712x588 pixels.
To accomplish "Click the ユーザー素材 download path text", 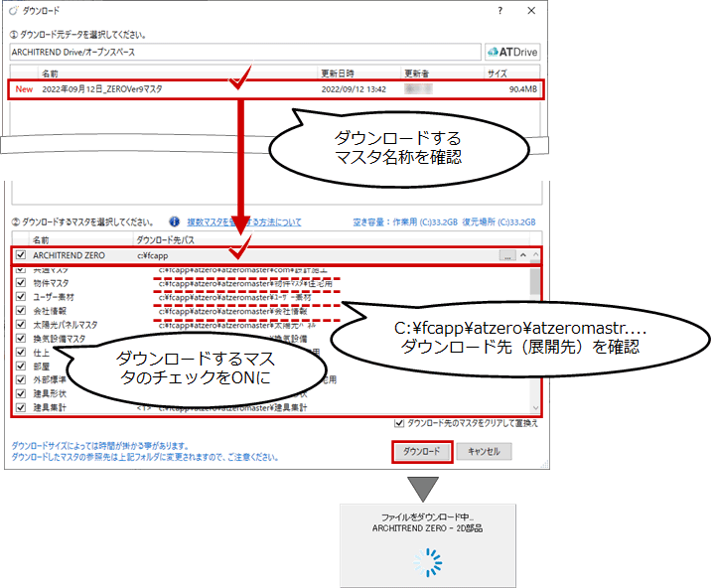I will (x=234, y=297).
